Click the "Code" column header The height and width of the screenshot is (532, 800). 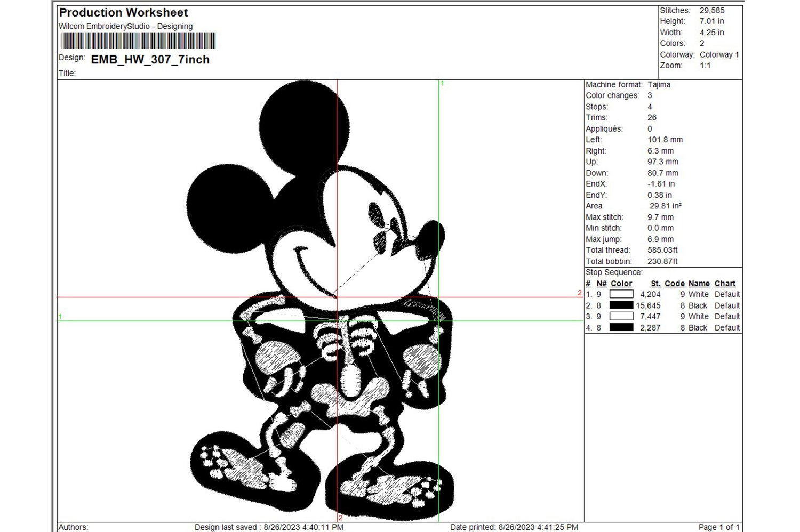[x=675, y=284]
